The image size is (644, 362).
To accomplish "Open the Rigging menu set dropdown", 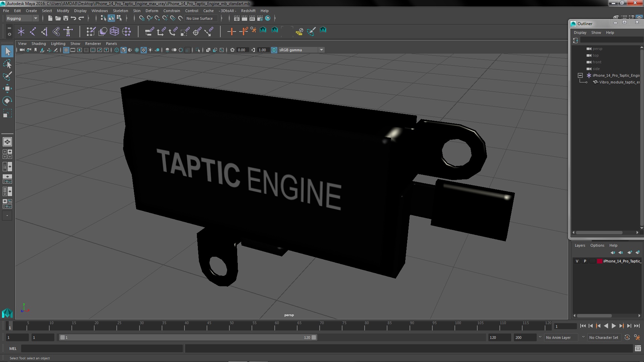I will [x=22, y=18].
